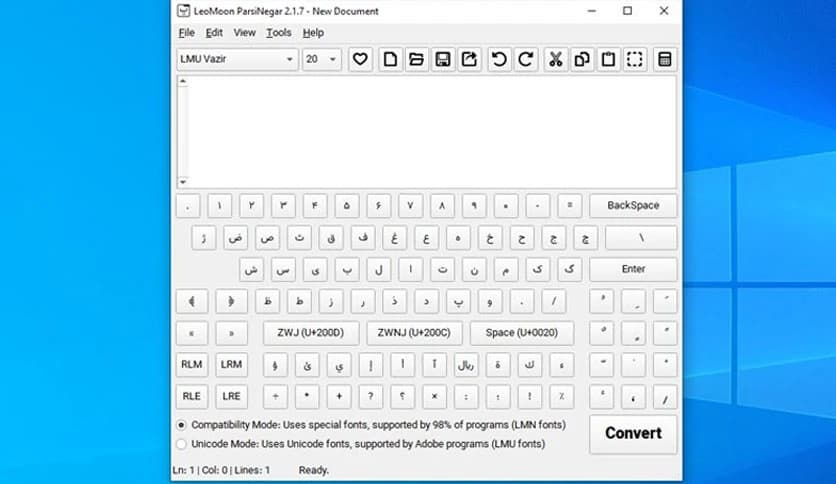Save the document with floppy disk icon
The height and width of the screenshot is (484, 836).
pos(443,60)
